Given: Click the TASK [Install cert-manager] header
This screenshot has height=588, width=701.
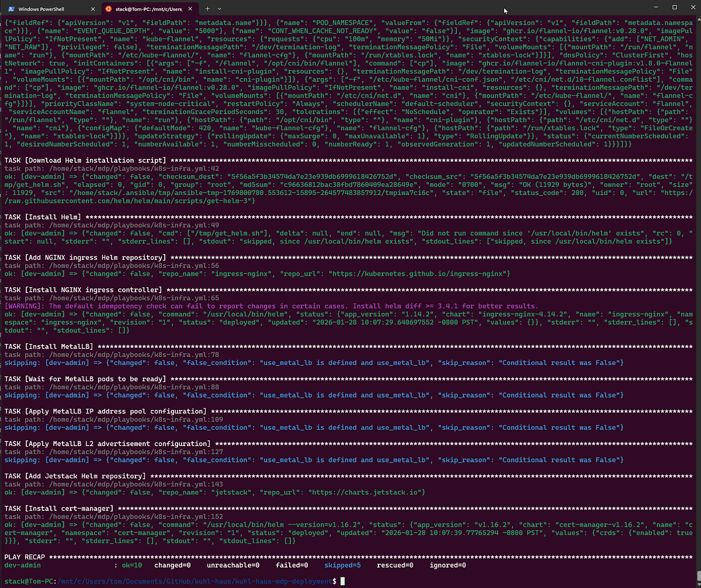Looking at the screenshot, I should 58,509.
